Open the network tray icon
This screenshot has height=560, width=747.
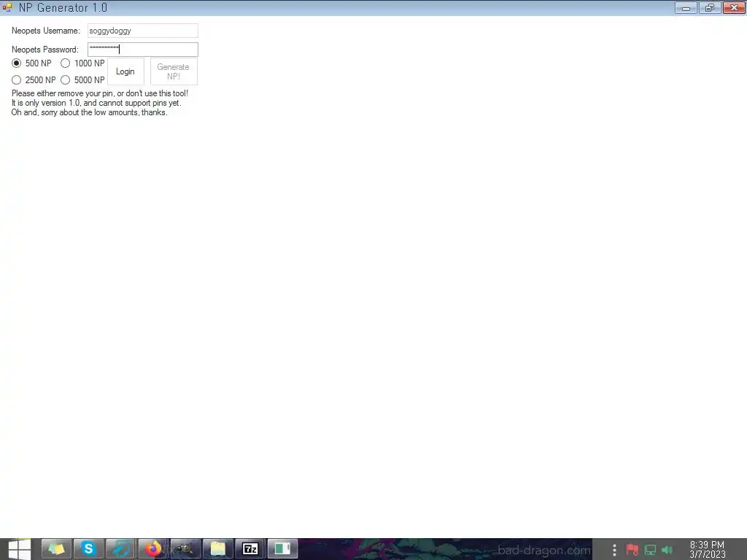650,550
